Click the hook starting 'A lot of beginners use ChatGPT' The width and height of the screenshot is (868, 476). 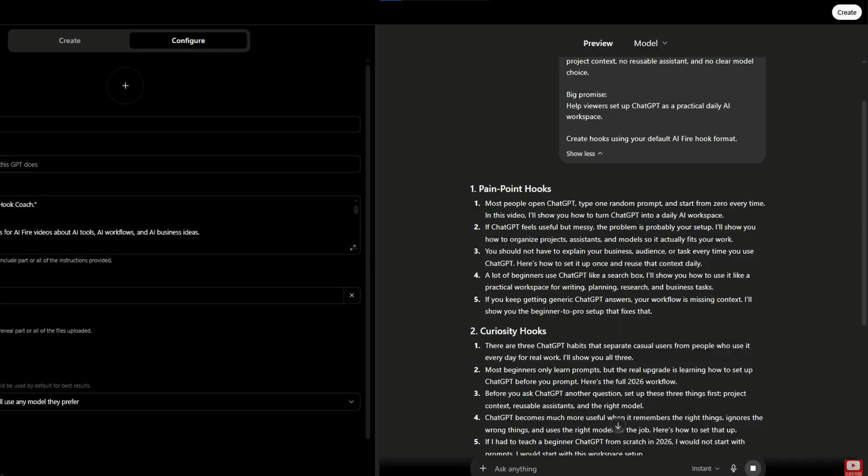617,281
